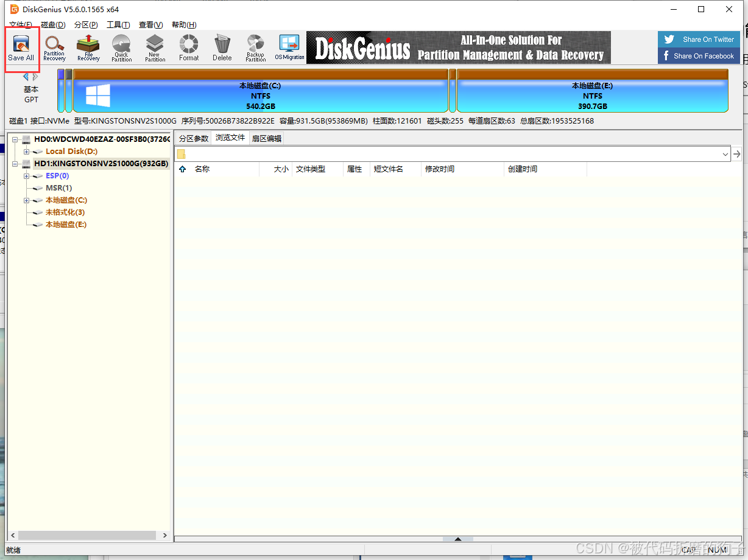Launch the File Recovery tool
The image size is (748, 560).
(x=88, y=48)
